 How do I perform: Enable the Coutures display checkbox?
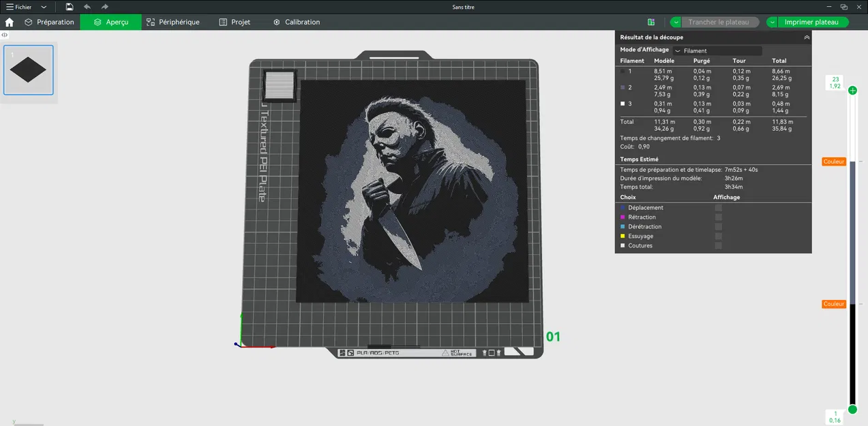point(718,245)
